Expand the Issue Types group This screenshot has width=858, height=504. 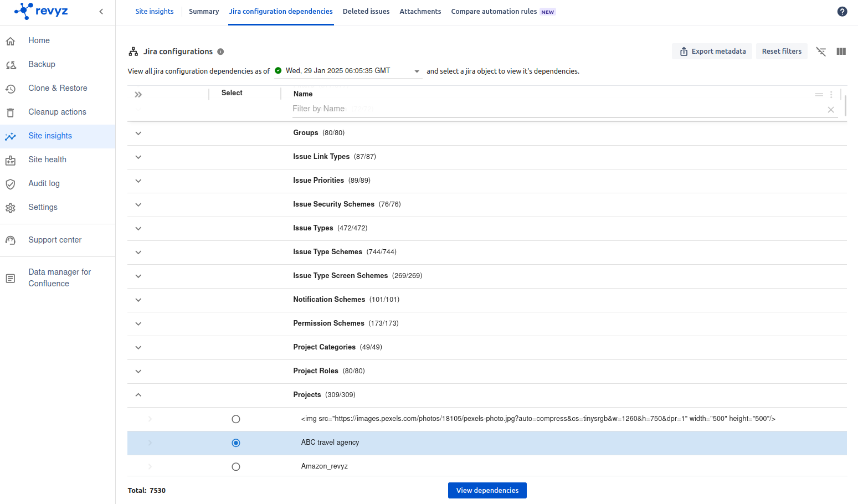[138, 228]
